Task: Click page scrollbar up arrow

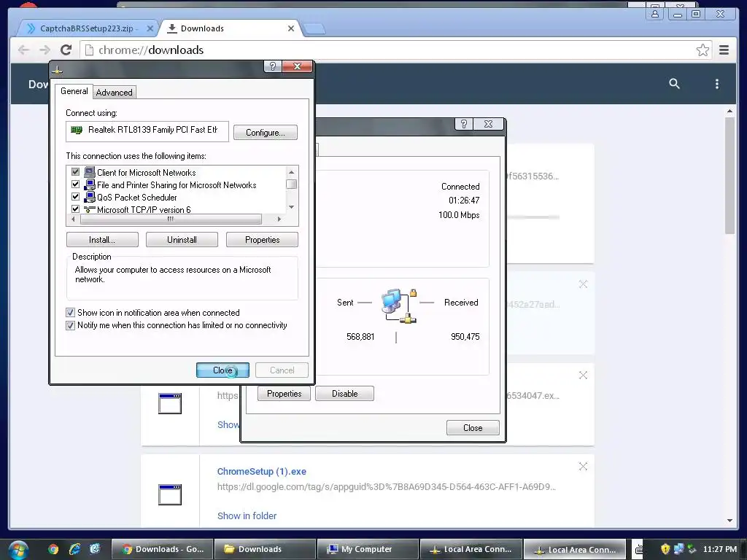Action: pyautogui.click(x=729, y=111)
